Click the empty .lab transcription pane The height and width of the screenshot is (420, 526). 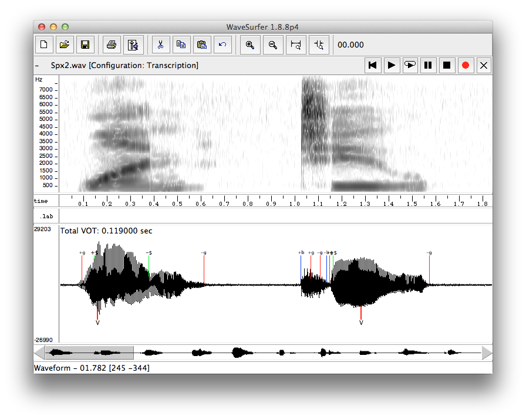[x=276, y=216]
